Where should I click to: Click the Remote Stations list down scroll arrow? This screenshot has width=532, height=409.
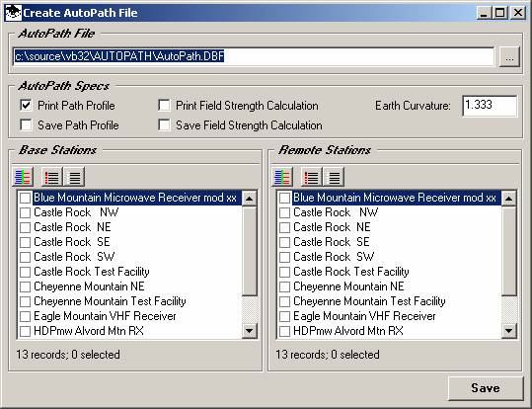509,331
